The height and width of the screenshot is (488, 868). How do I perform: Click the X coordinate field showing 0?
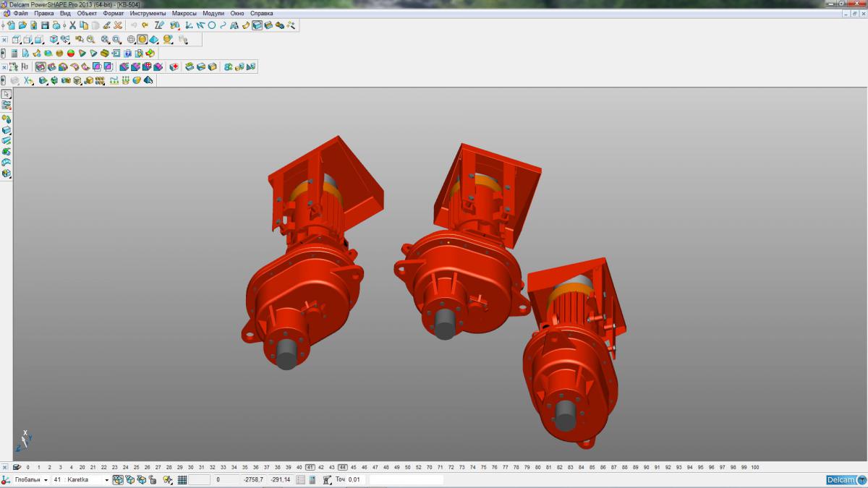click(225, 479)
